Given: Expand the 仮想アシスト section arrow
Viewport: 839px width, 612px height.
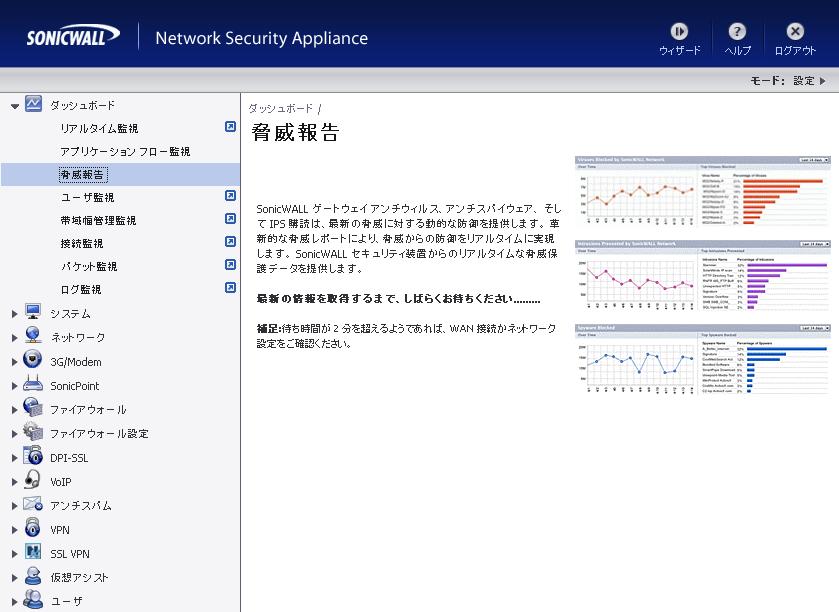Looking at the screenshot, I should 14,578.
